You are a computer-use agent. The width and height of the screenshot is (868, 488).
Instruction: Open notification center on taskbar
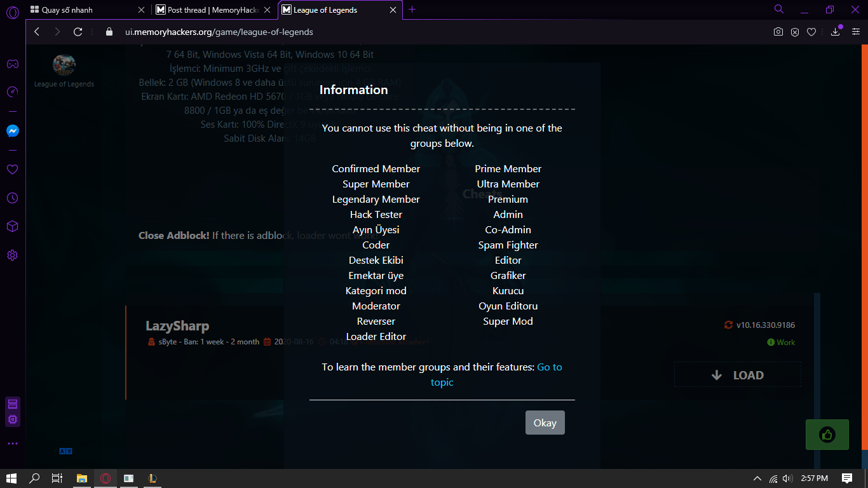coord(847,478)
